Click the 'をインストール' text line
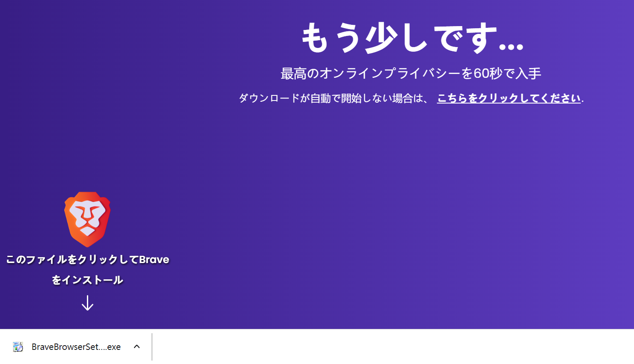634x364 pixels. (87, 280)
